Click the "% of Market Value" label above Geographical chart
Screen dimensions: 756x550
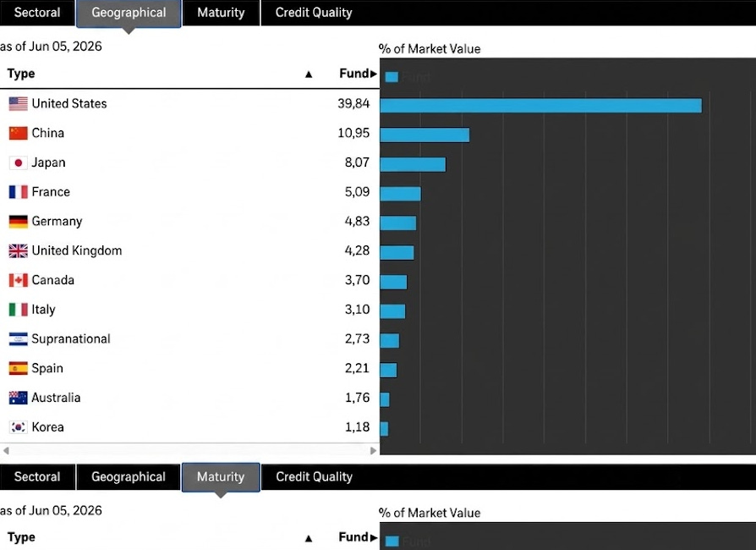(430, 49)
